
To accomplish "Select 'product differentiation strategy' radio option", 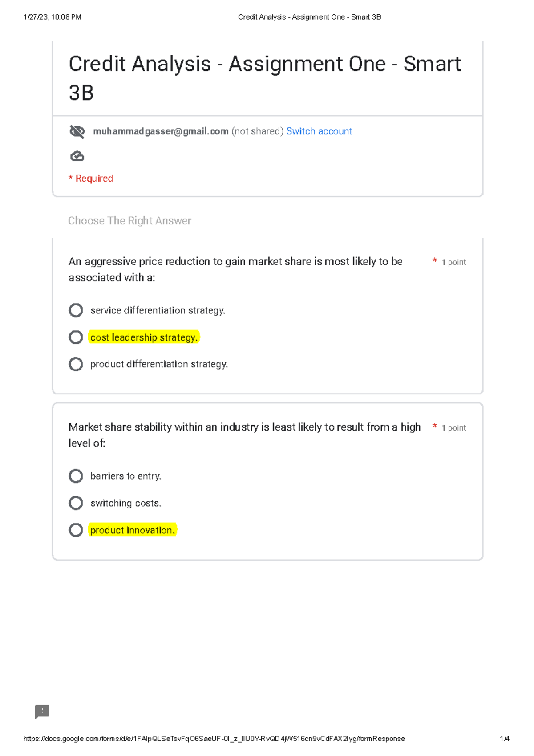I will pos(76,364).
